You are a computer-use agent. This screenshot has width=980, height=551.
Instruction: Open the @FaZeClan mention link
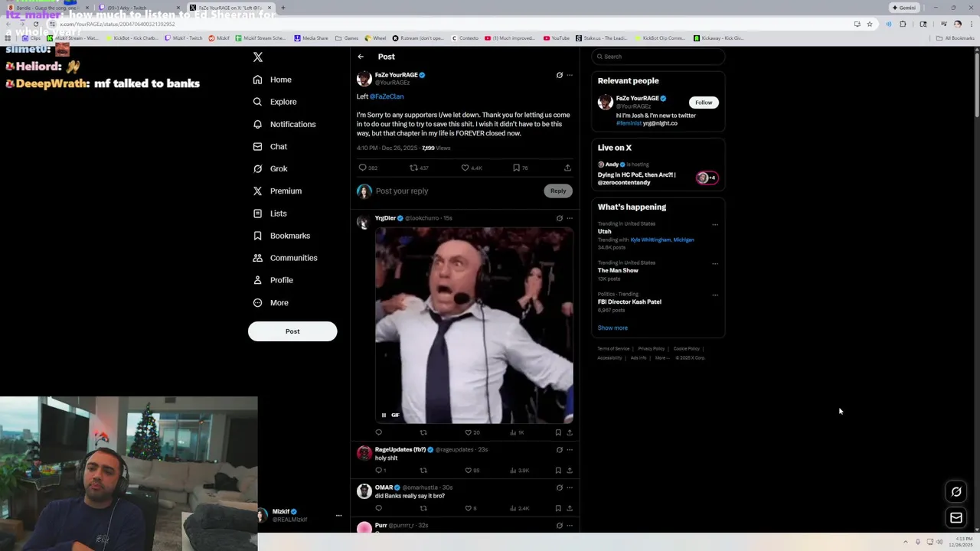pos(387,96)
